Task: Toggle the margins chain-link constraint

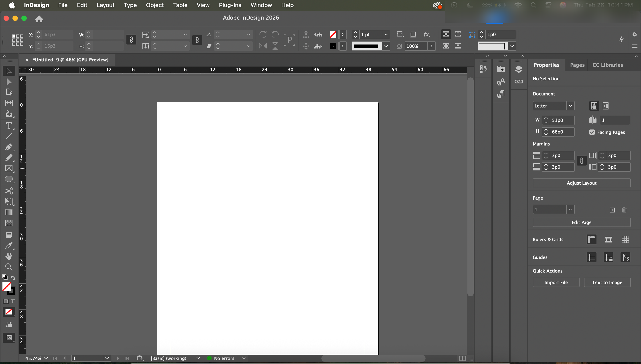Action: (582, 161)
